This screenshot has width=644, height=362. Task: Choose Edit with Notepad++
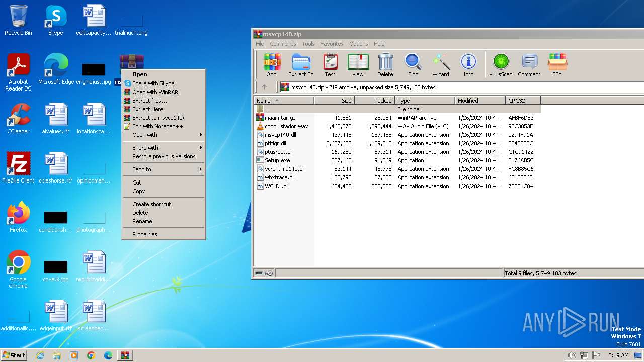pos(164,126)
